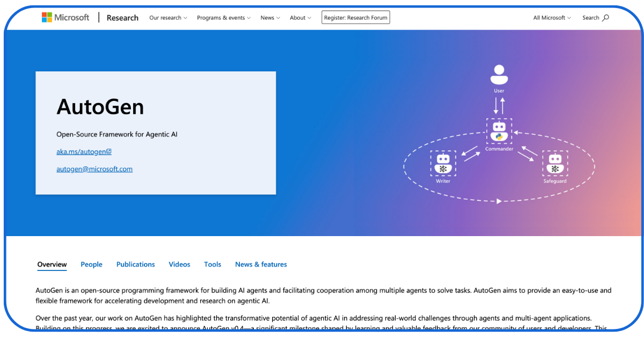Viewport: 644px width, 337px height.
Task: Click the User icon in the diagram
Action: pos(499,75)
